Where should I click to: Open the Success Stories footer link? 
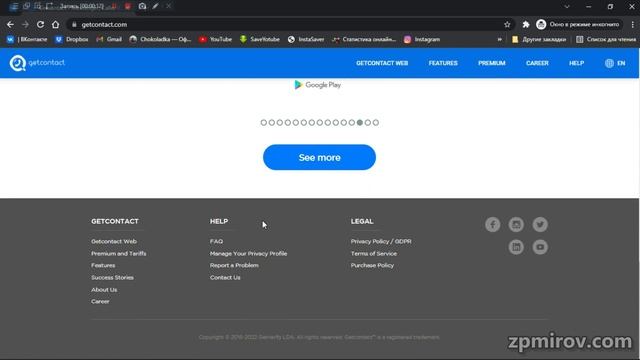[112, 278]
